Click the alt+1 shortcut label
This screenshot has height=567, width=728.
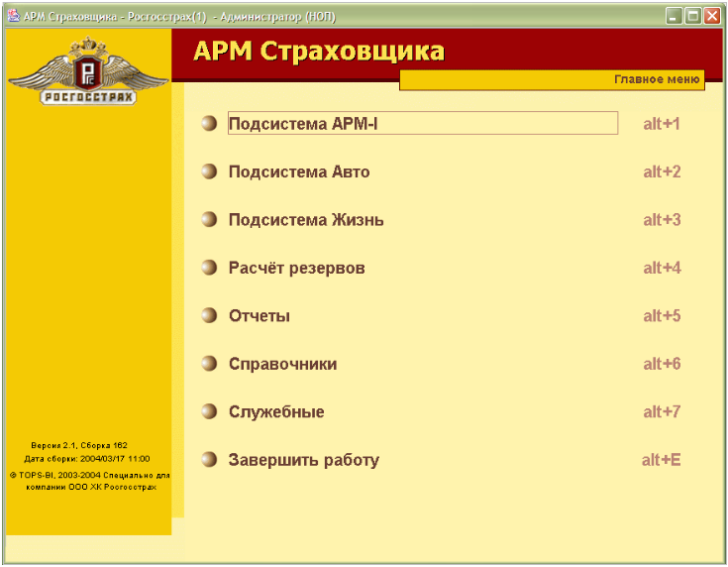(662, 124)
